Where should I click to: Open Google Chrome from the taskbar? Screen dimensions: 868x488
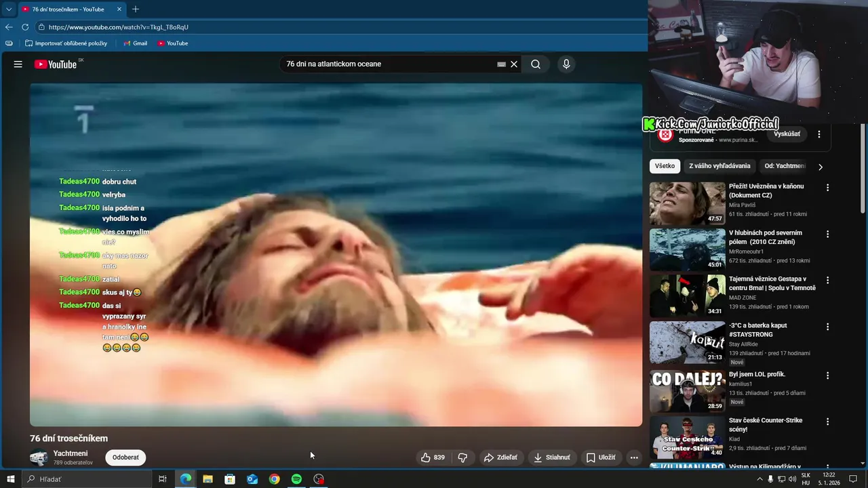(274, 479)
